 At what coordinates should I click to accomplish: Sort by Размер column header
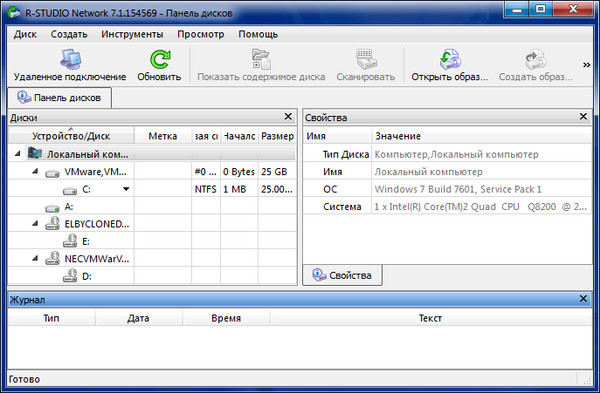(x=277, y=136)
